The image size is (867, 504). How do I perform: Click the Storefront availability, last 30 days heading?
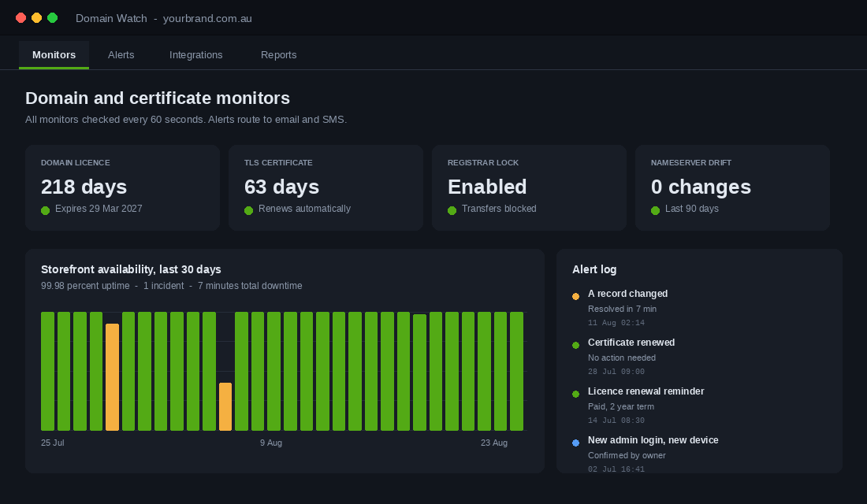coord(131,269)
